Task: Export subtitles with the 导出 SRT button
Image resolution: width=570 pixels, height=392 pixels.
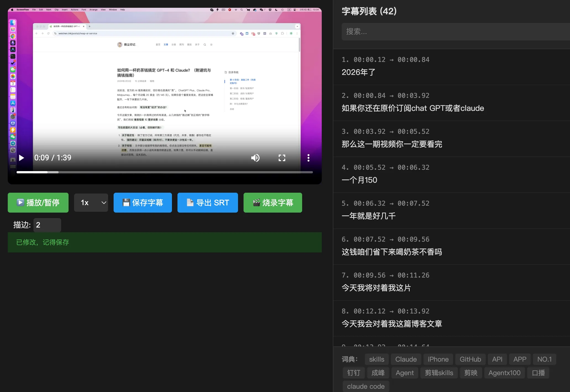Action: (x=208, y=203)
